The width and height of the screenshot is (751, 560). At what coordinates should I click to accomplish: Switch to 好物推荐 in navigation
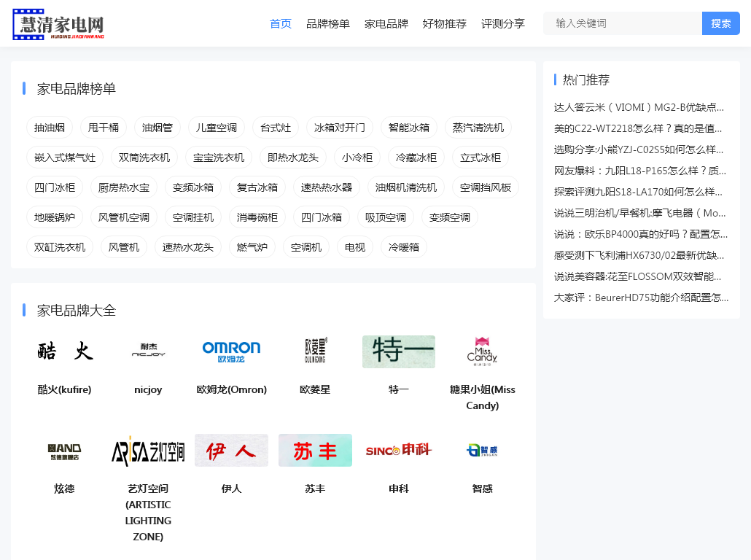click(445, 23)
